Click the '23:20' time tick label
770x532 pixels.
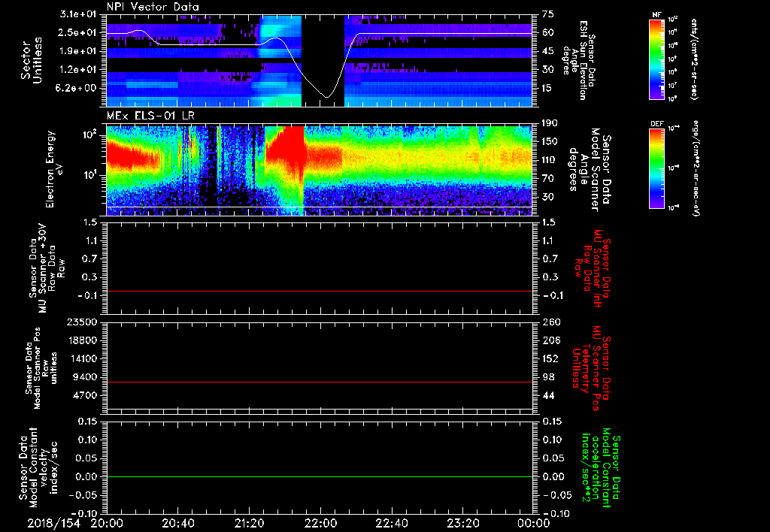(x=463, y=523)
